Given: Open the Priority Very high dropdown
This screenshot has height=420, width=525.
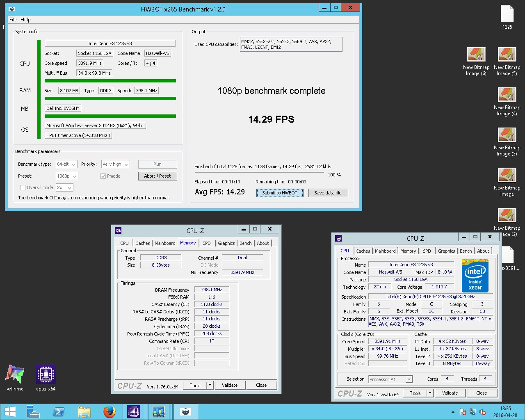Looking at the screenshot, I should tap(116, 164).
